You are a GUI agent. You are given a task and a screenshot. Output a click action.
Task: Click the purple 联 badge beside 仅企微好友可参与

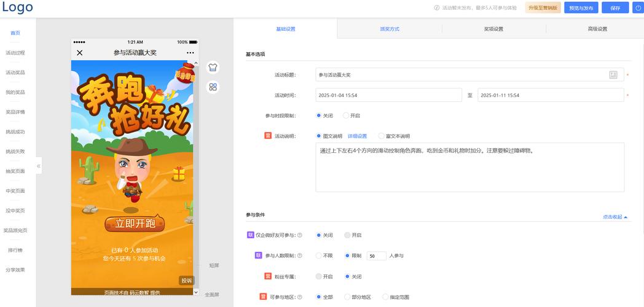[250, 235]
